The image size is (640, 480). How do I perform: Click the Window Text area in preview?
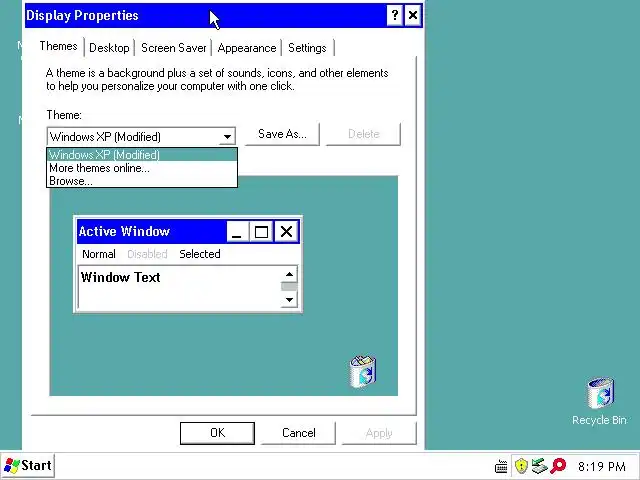[x=180, y=287]
